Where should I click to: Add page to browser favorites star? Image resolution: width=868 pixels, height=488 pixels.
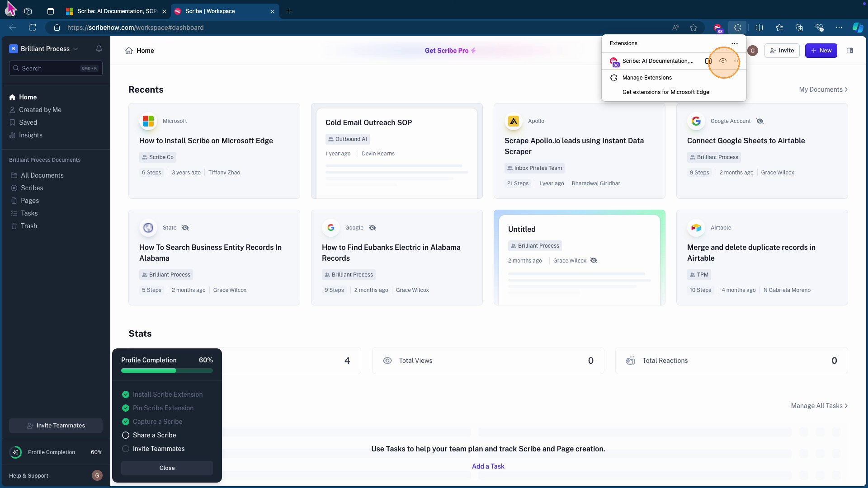click(693, 28)
